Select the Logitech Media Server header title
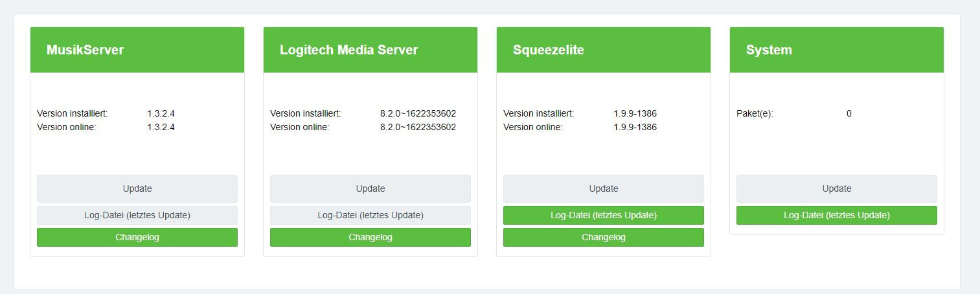Screen dimensions: 980x294 pyautogui.click(x=349, y=50)
